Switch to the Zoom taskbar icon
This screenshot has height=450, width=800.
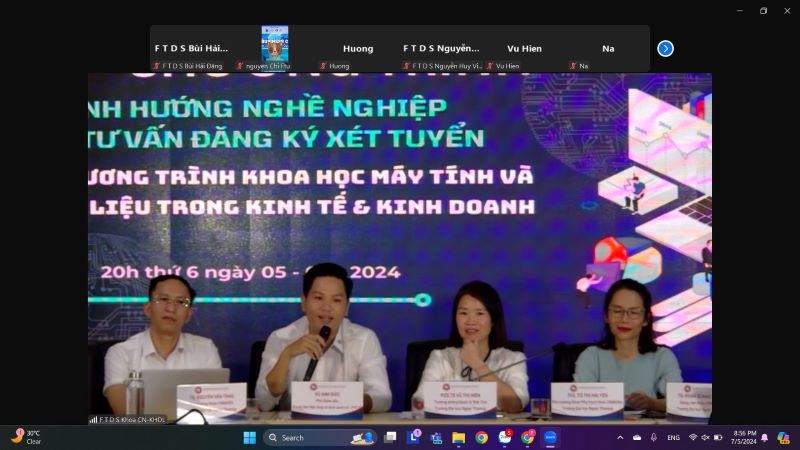pos(550,438)
